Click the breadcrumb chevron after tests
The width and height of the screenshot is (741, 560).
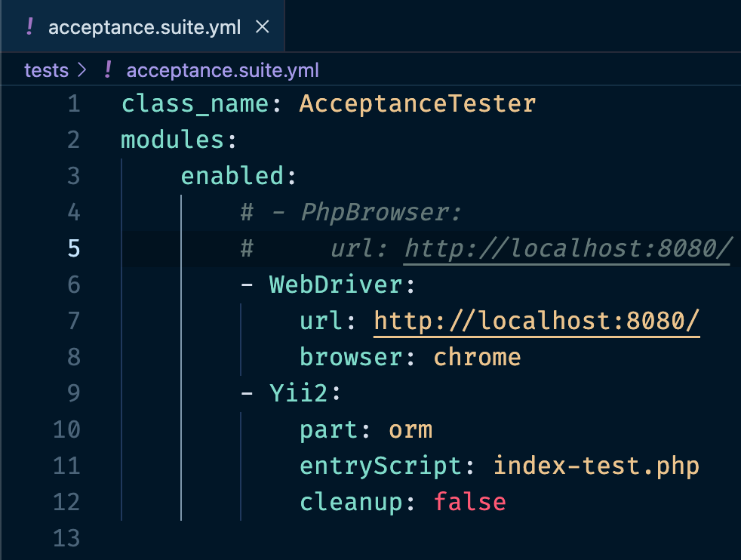click(83, 70)
